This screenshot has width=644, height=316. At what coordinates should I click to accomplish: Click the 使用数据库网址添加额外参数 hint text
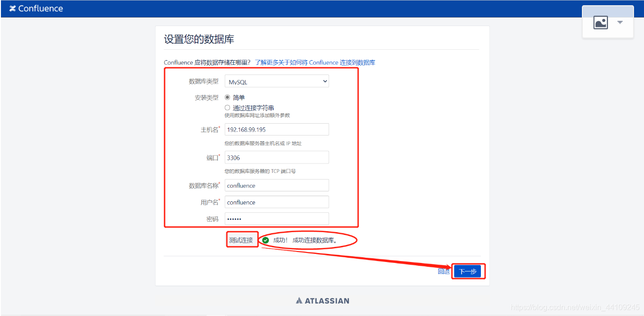[x=257, y=115]
